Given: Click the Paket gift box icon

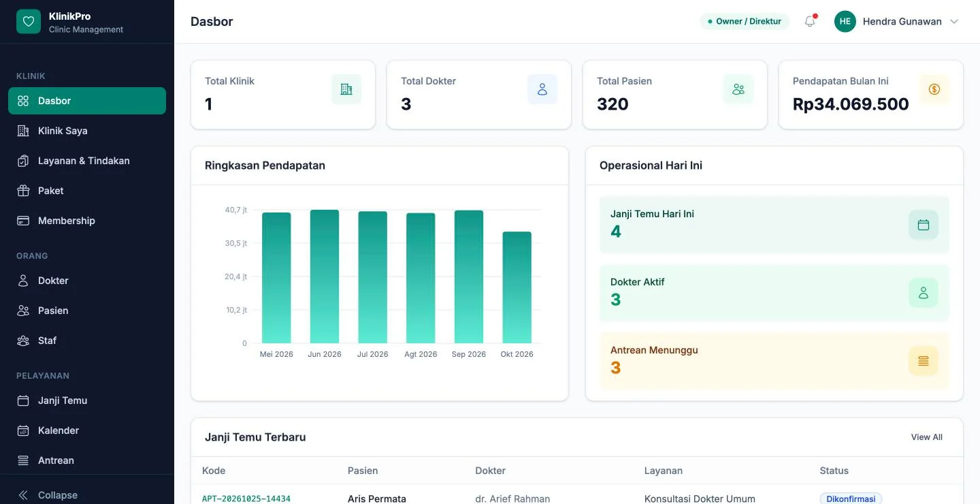Looking at the screenshot, I should pos(23,191).
